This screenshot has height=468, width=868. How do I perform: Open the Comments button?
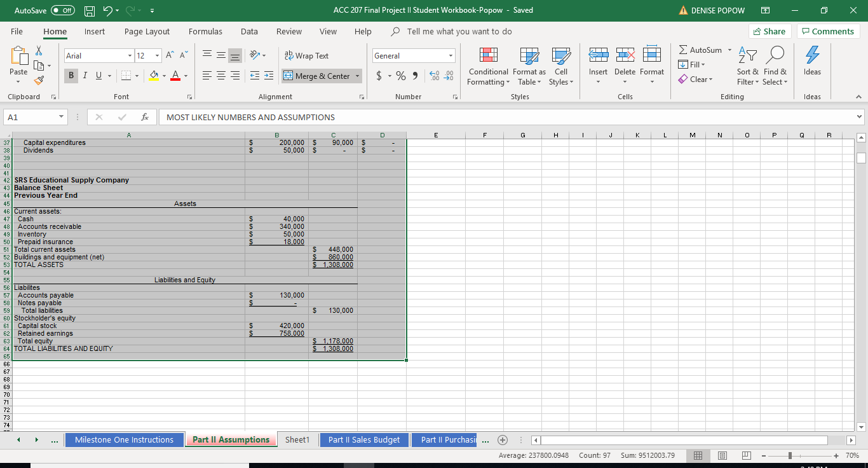[x=829, y=31]
